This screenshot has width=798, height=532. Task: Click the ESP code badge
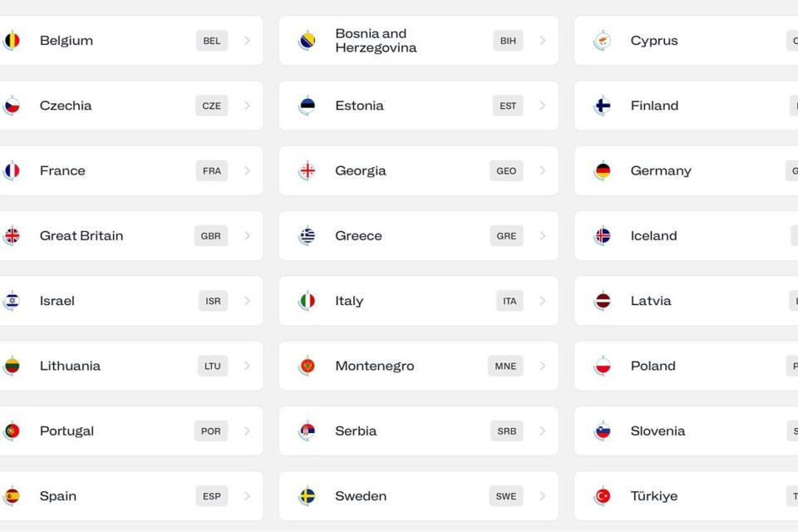coord(212,496)
